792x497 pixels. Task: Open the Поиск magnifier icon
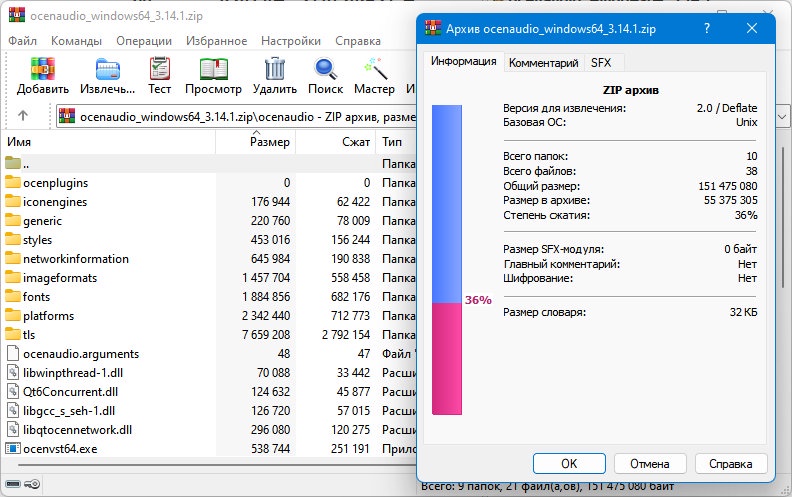click(326, 69)
